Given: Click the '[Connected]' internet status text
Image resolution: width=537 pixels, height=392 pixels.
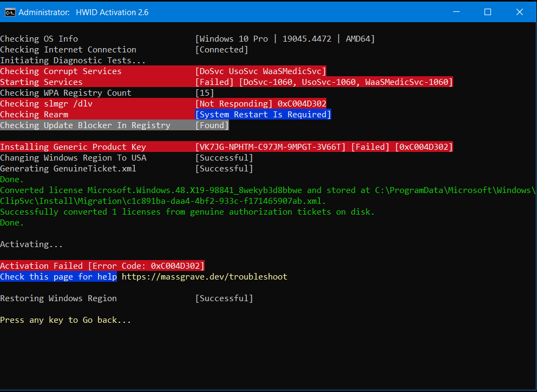Looking at the screenshot, I should pyautogui.click(x=221, y=50).
